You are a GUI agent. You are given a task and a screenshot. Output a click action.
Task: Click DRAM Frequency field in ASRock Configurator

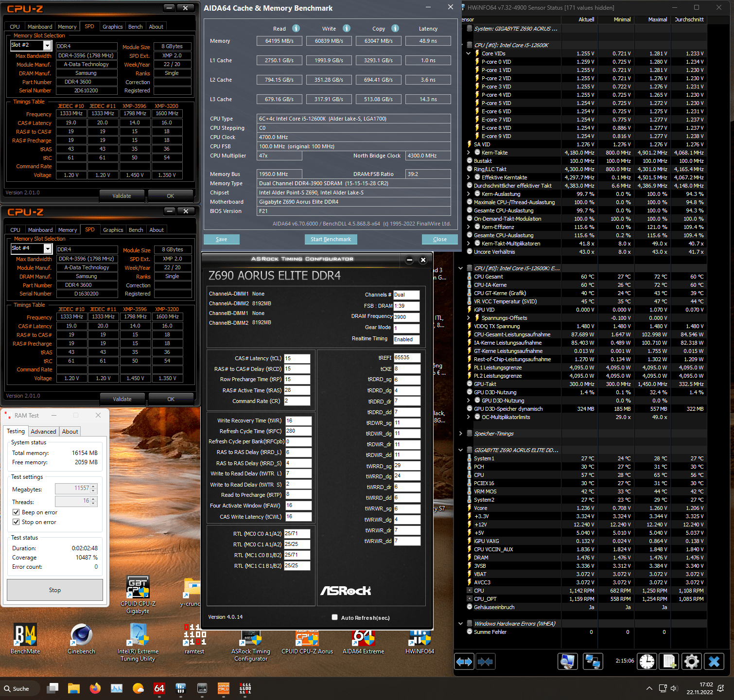point(406,316)
